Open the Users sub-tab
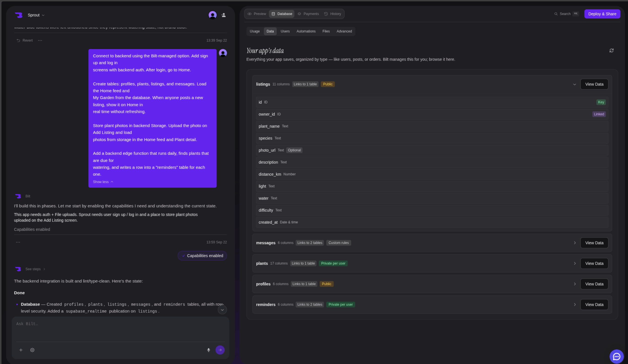 [x=285, y=31]
